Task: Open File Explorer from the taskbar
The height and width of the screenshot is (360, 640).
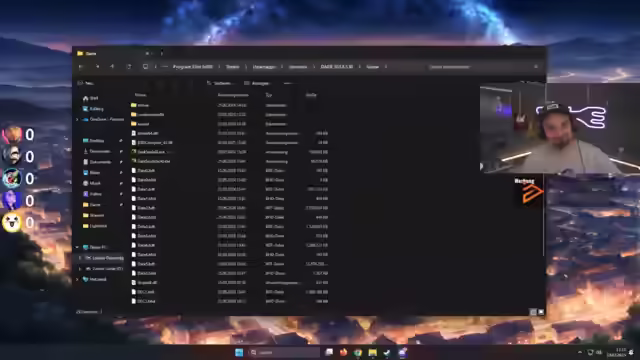Action: [373, 352]
